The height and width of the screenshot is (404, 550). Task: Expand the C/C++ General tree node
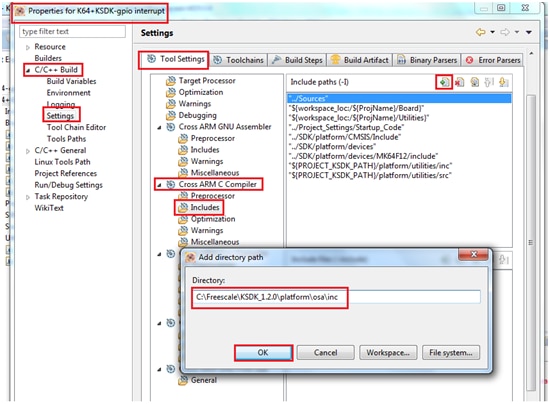point(28,151)
